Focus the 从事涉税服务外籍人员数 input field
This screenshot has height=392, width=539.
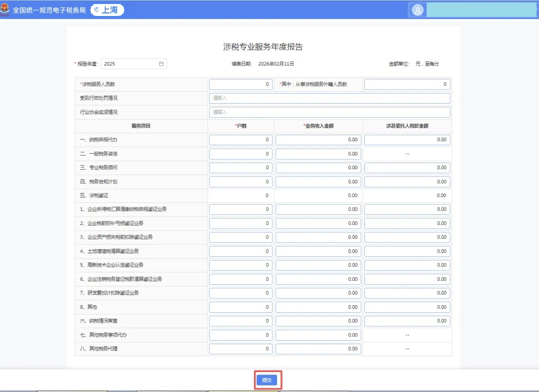pos(407,84)
